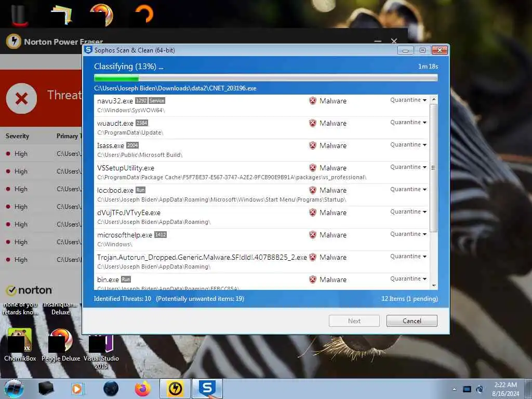Viewport: 532px width, 399px height.
Task: Open network icon in system tray
Action: 467,389
